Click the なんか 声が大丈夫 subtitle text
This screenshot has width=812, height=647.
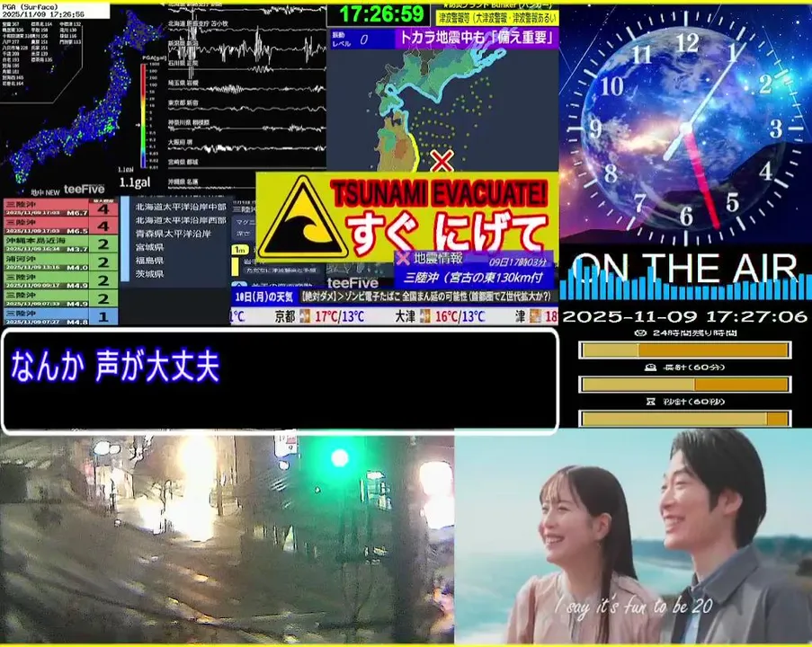click(x=115, y=366)
